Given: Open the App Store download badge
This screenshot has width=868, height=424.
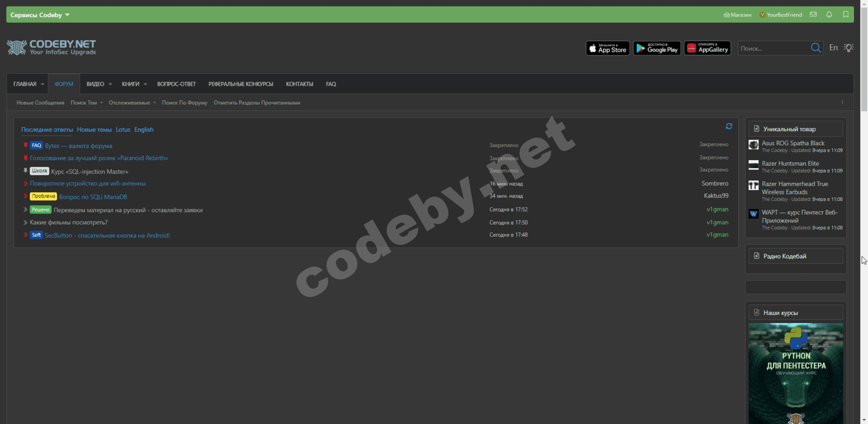Looking at the screenshot, I should (608, 48).
